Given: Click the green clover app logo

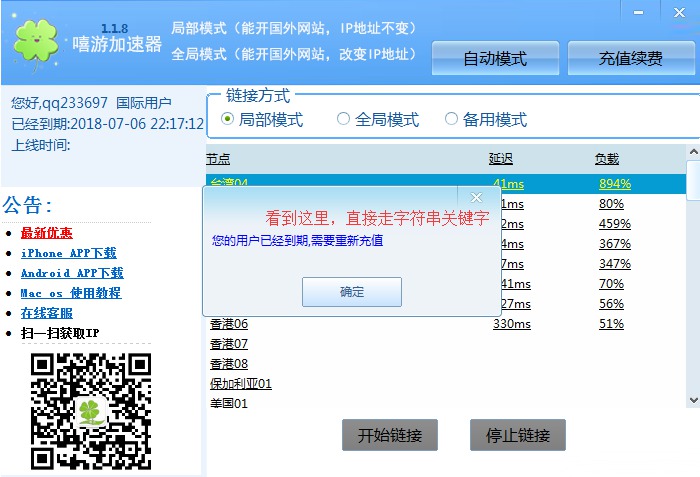Looking at the screenshot, I should pyautogui.click(x=36, y=45).
